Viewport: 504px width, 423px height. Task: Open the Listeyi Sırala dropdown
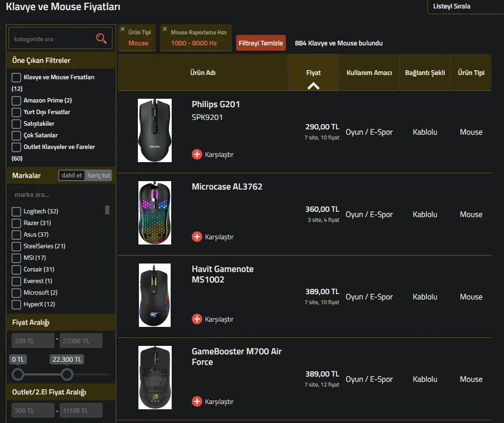pos(465,6)
